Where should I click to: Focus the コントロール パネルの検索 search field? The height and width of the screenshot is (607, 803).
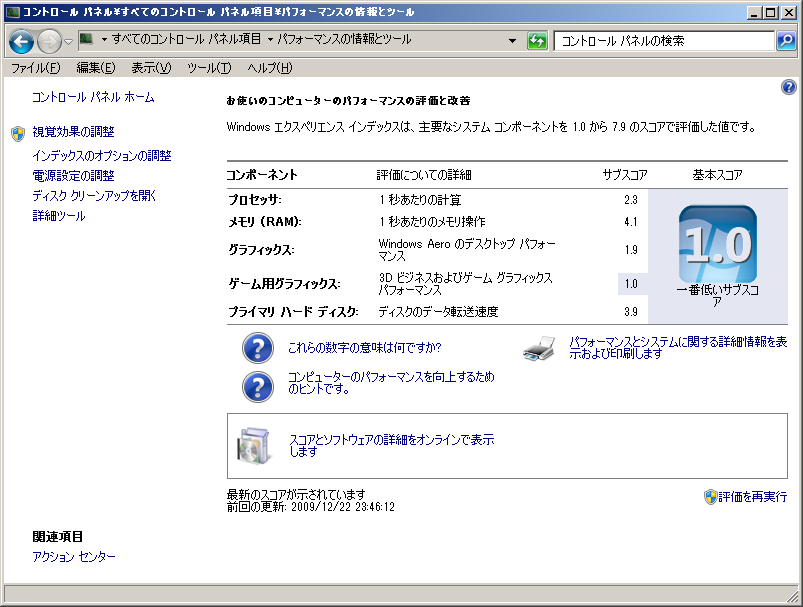(664, 41)
